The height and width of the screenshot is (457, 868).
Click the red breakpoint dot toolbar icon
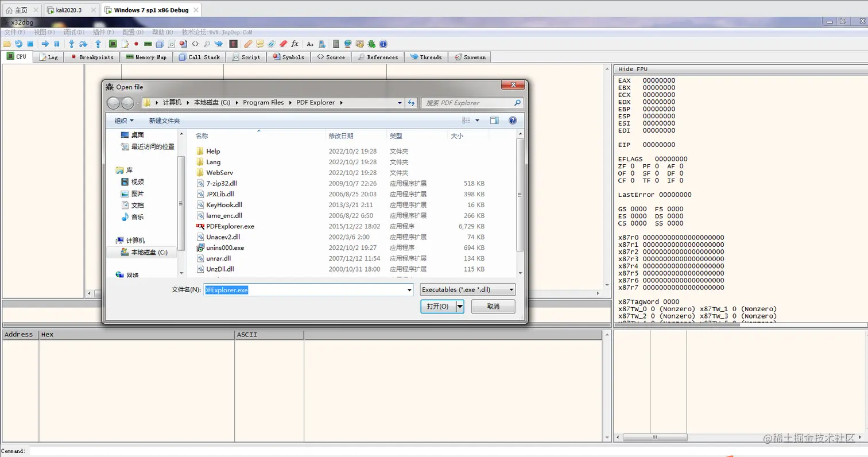click(x=136, y=44)
